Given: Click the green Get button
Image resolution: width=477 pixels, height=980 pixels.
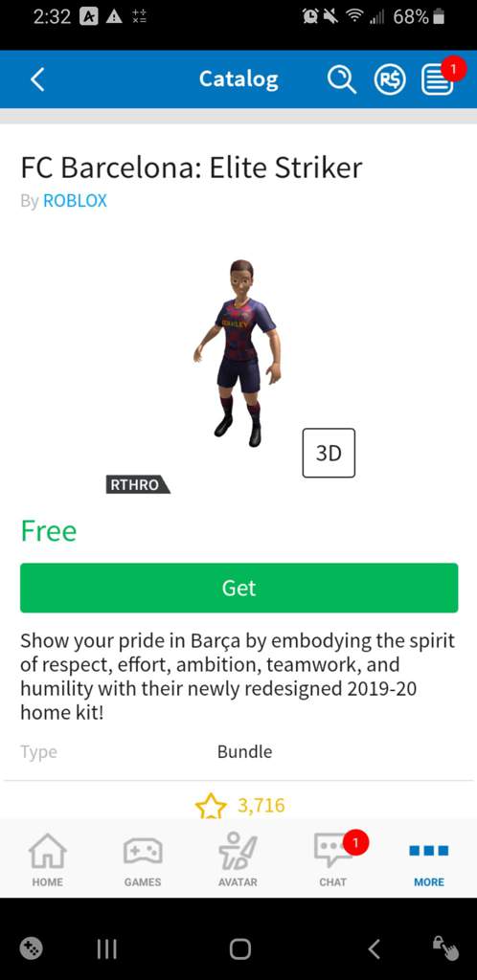Looking at the screenshot, I should coord(238,588).
